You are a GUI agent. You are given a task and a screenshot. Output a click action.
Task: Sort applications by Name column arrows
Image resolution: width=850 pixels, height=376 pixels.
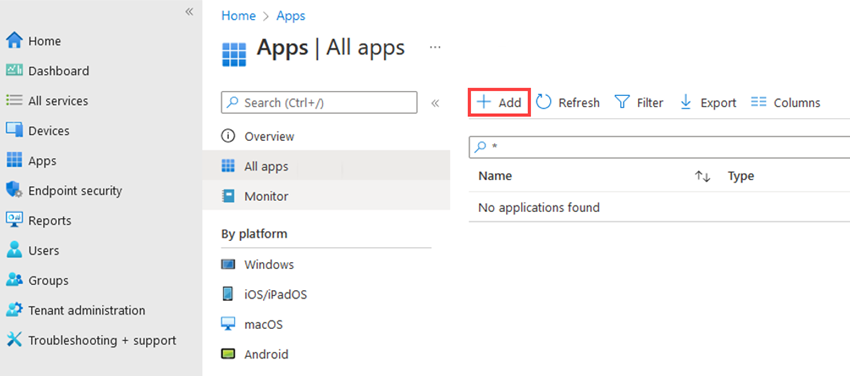point(703,176)
